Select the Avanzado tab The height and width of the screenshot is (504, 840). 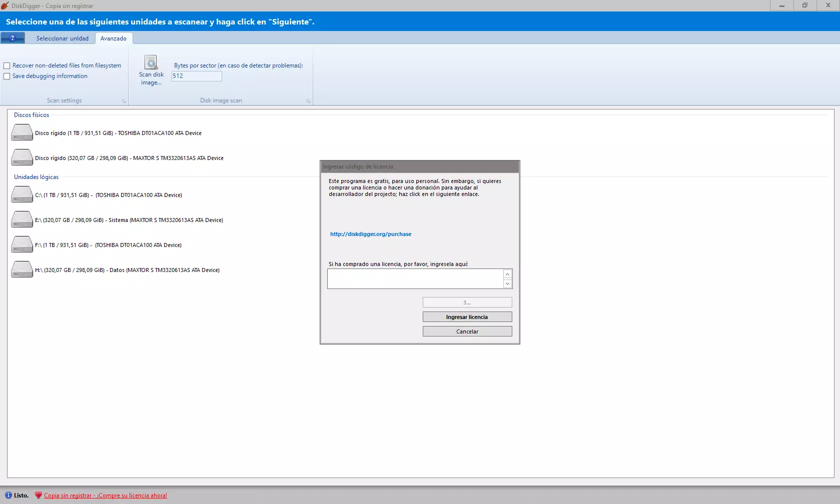[114, 38]
